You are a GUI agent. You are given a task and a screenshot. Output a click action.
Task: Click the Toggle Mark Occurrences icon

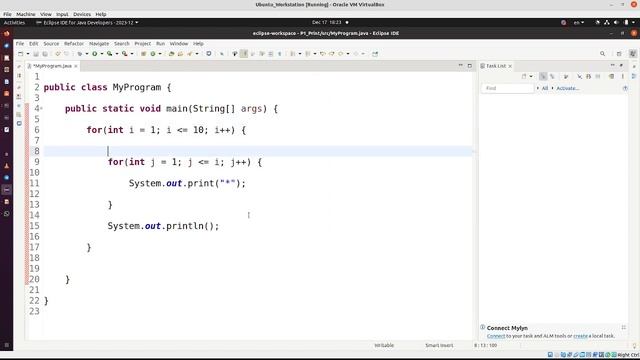(235, 54)
